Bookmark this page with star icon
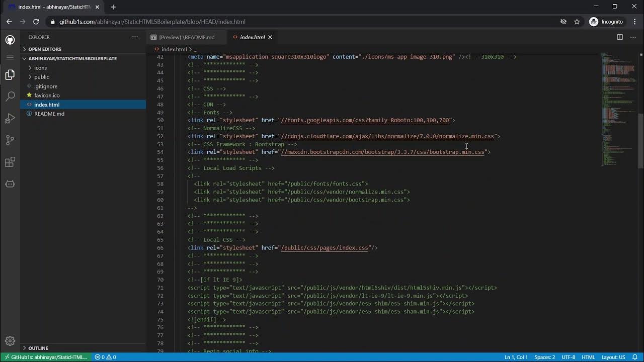Viewport: 644px width, 362px height. click(x=577, y=22)
